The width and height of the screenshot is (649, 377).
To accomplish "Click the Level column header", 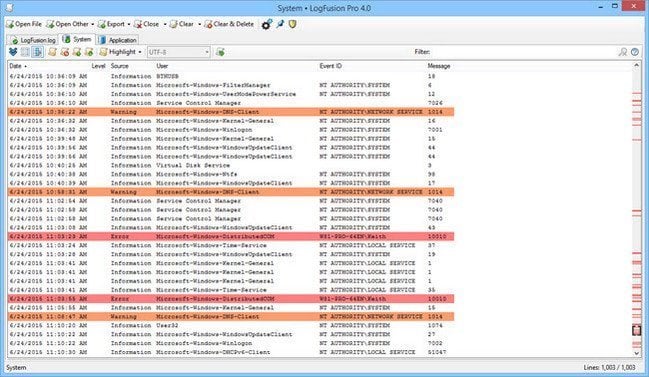I will click(x=98, y=66).
